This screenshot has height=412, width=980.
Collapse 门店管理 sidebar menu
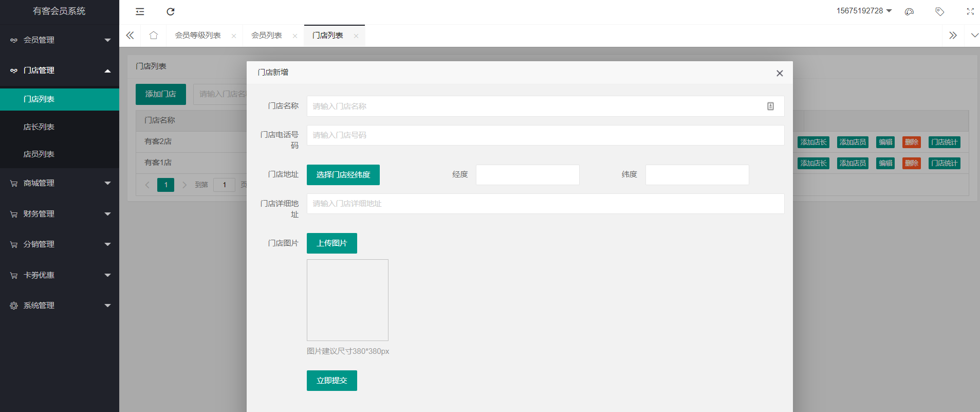(x=60, y=70)
